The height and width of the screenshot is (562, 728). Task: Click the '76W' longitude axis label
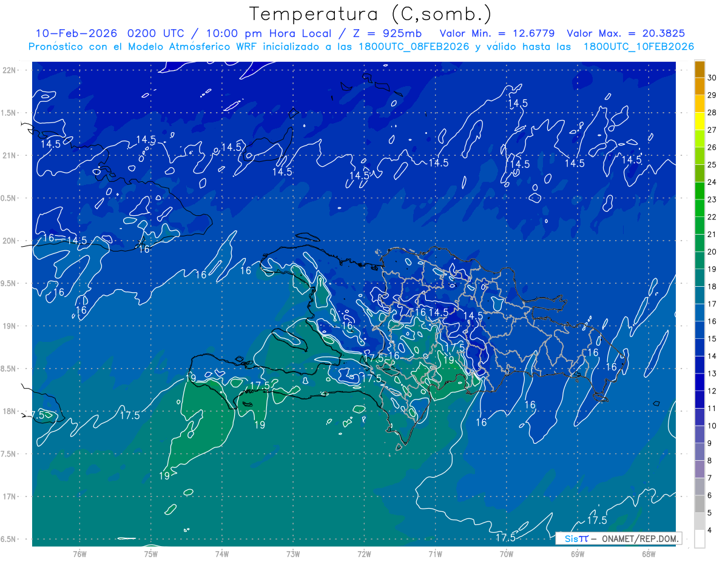pos(79,554)
